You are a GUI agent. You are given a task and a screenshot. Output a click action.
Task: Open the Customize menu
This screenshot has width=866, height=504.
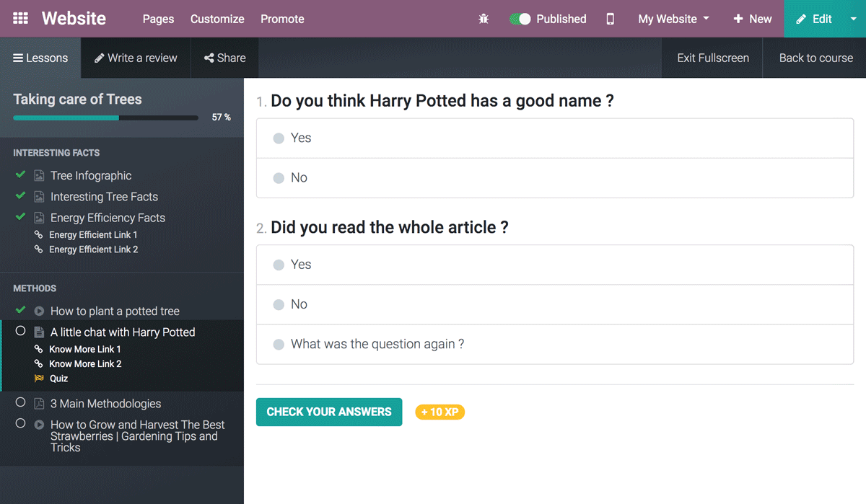pos(217,19)
